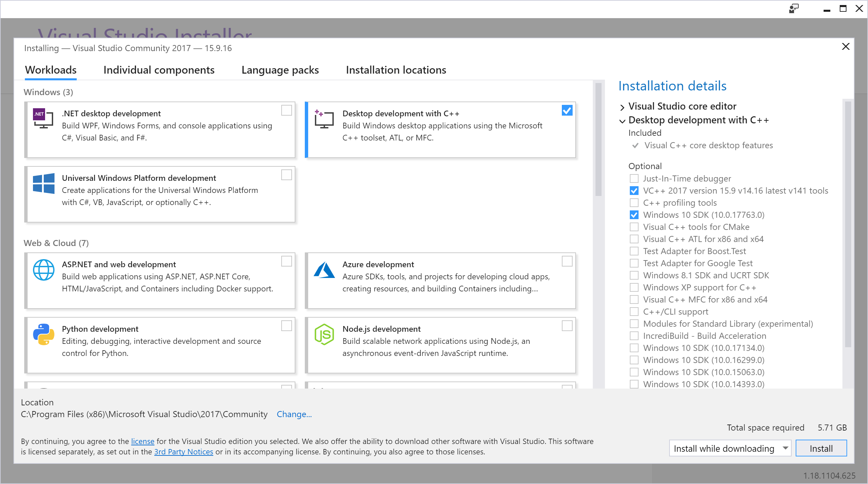This screenshot has height=484, width=868.
Task: Click the Python development logo icon
Action: [43, 334]
